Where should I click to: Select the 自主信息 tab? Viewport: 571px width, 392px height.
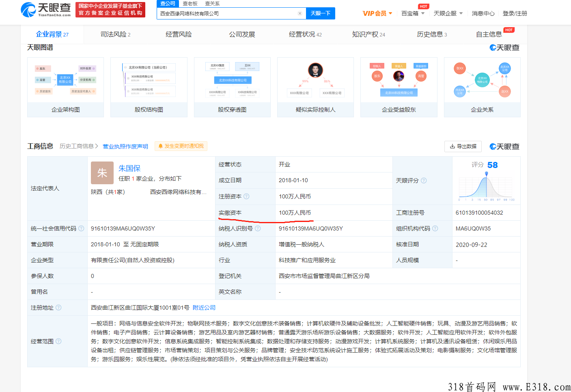coord(489,34)
